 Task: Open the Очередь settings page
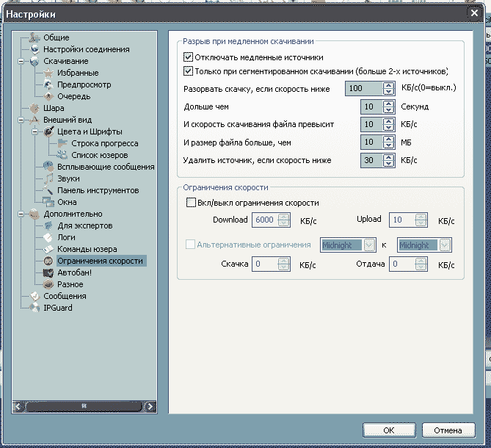(73, 96)
